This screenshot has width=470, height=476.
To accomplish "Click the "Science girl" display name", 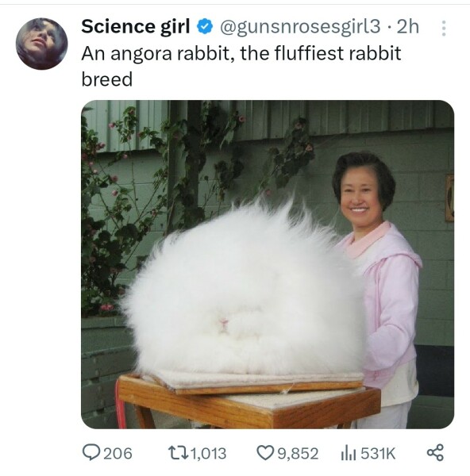I will 136,27.
